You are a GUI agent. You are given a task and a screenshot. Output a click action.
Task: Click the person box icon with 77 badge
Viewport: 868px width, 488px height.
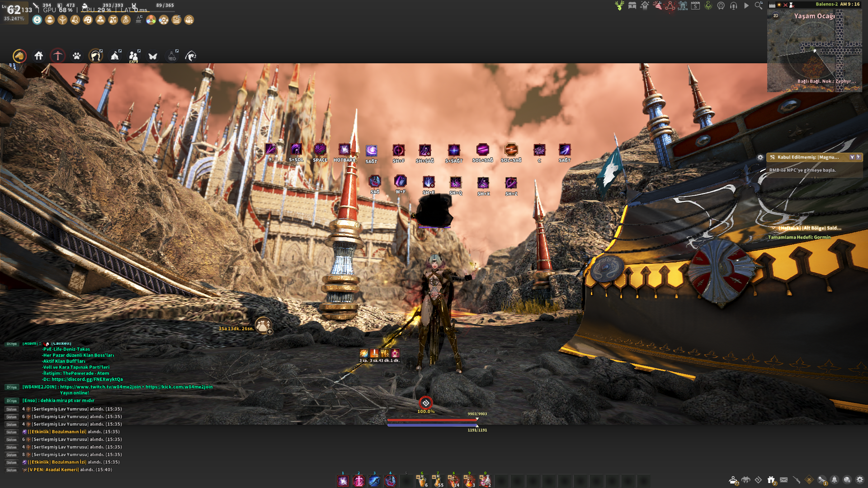click(733, 480)
